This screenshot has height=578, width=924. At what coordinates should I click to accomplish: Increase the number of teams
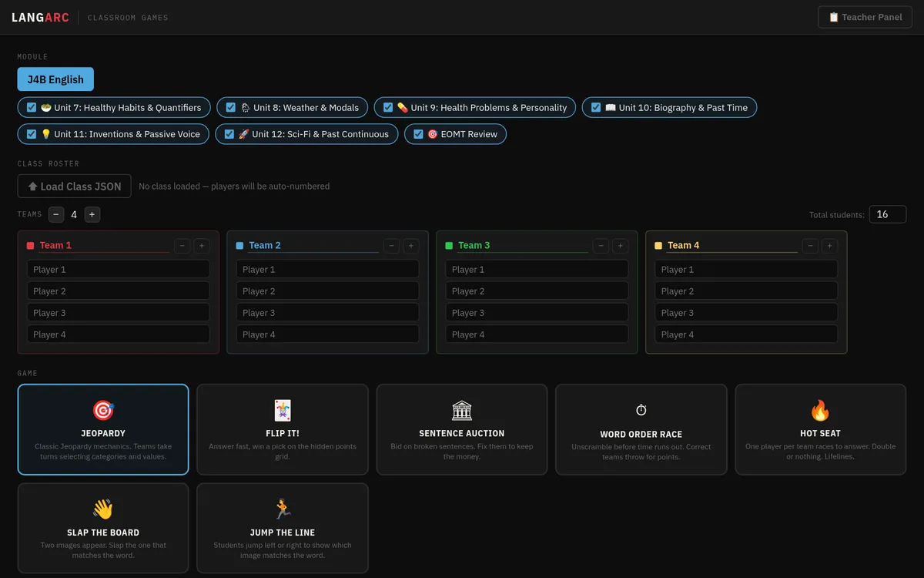[x=92, y=215]
